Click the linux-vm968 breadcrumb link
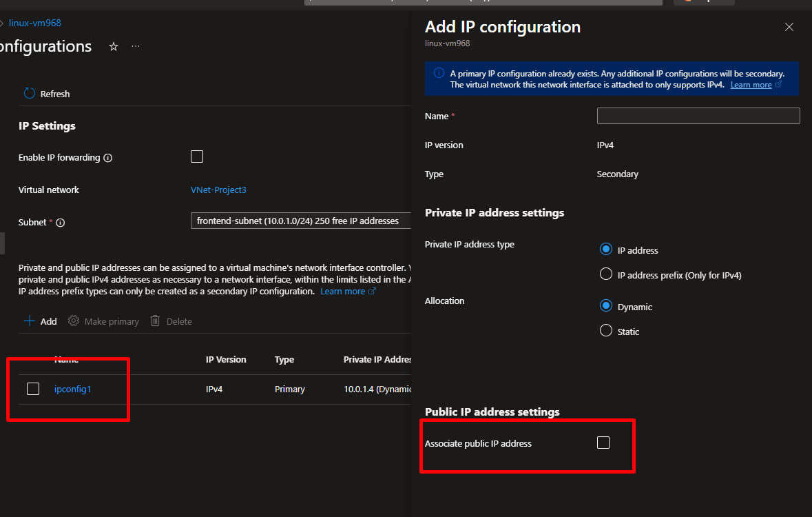The height and width of the screenshot is (517, 812). pos(34,23)
